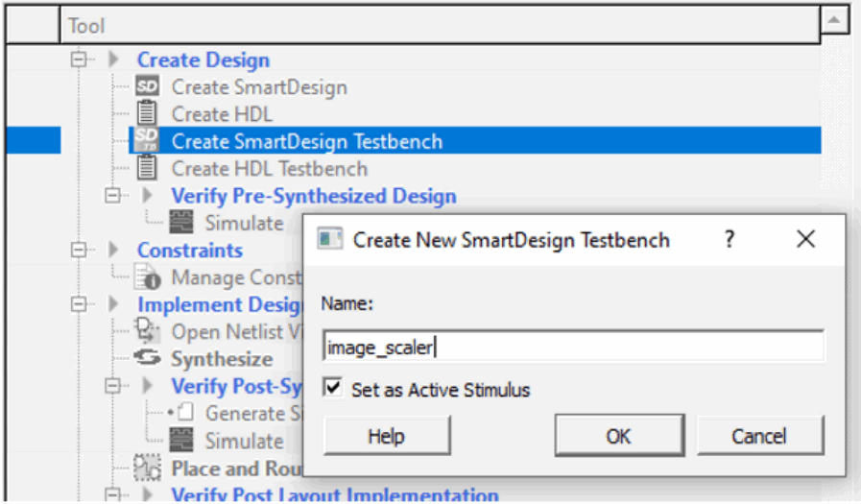Confirm the testbench name with OK
Screen dimensions: 861x504
[x=619, y=436]
